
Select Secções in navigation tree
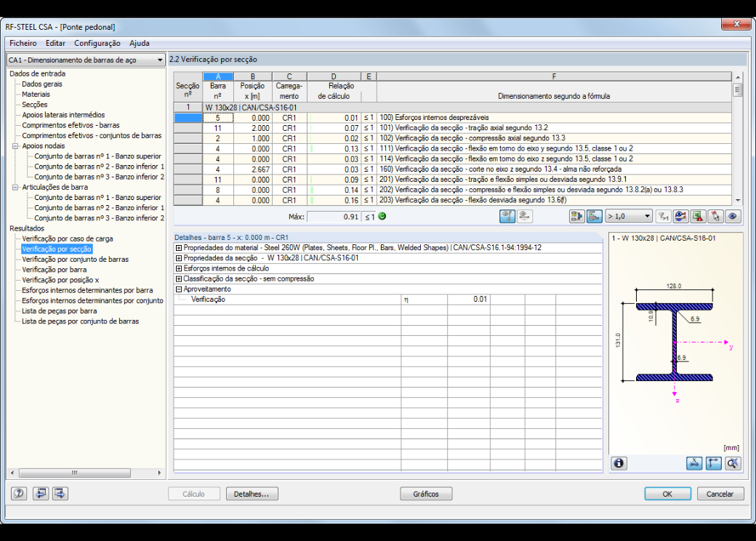pyautogui.click(x=35, y=105)
